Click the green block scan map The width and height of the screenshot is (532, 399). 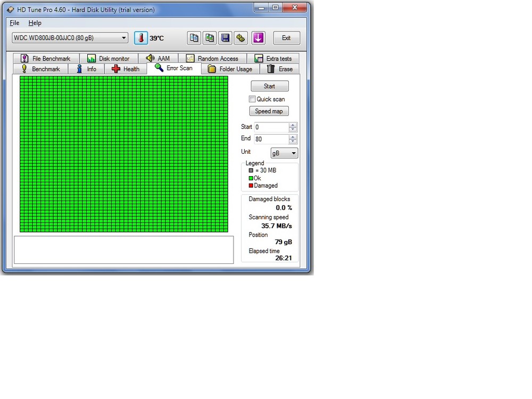click(124, 154)
